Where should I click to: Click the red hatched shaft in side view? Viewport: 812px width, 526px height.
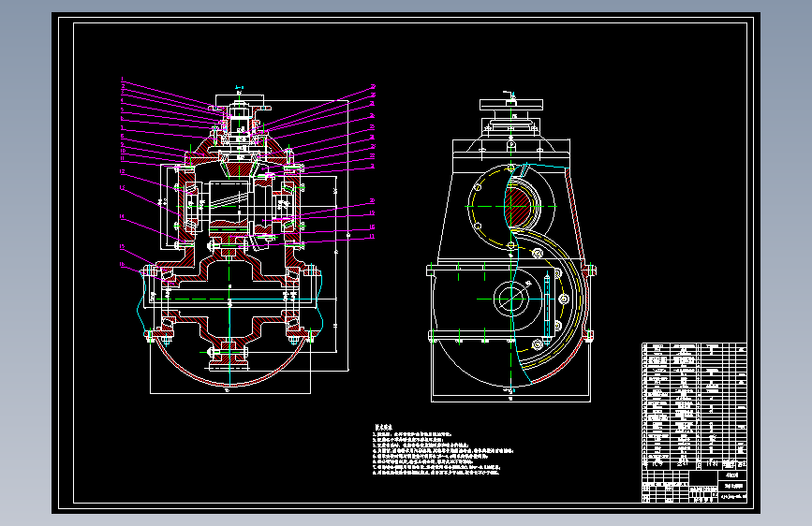[518, 206]
